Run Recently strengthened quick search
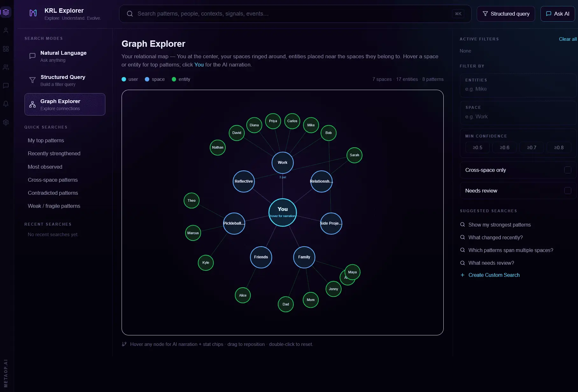This screenshot has height=392, width=578. pos(54,153)
